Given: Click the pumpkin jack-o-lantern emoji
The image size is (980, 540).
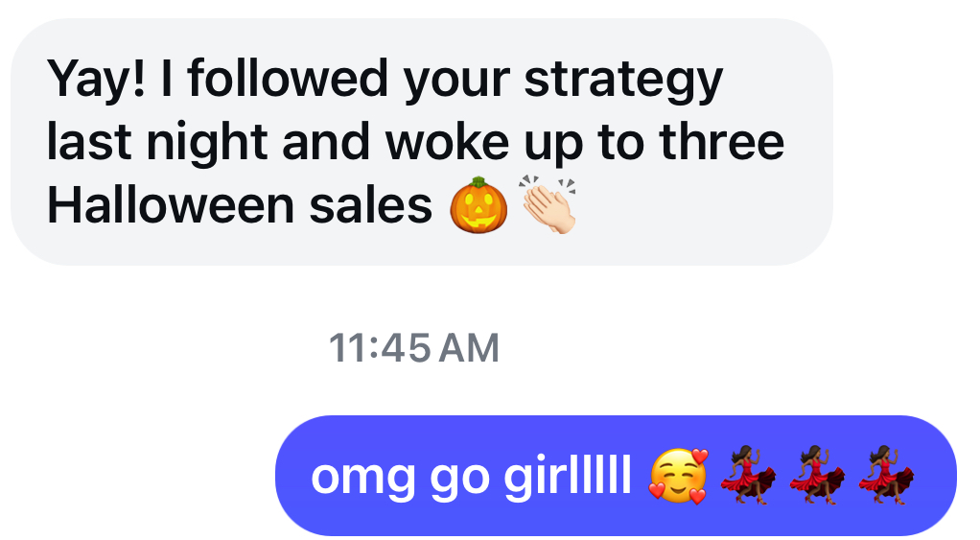Looking at the screenshot, I should coord(478,205).
